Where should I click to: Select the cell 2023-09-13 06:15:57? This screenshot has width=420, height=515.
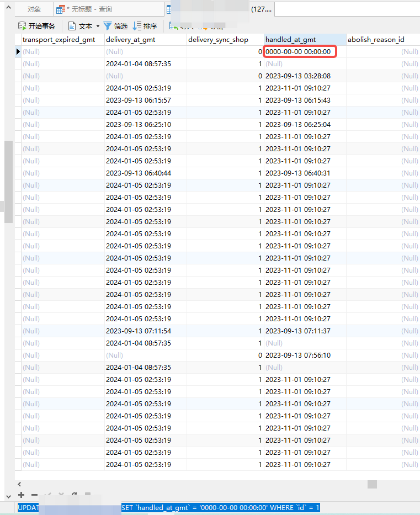[x=146, y=100]
